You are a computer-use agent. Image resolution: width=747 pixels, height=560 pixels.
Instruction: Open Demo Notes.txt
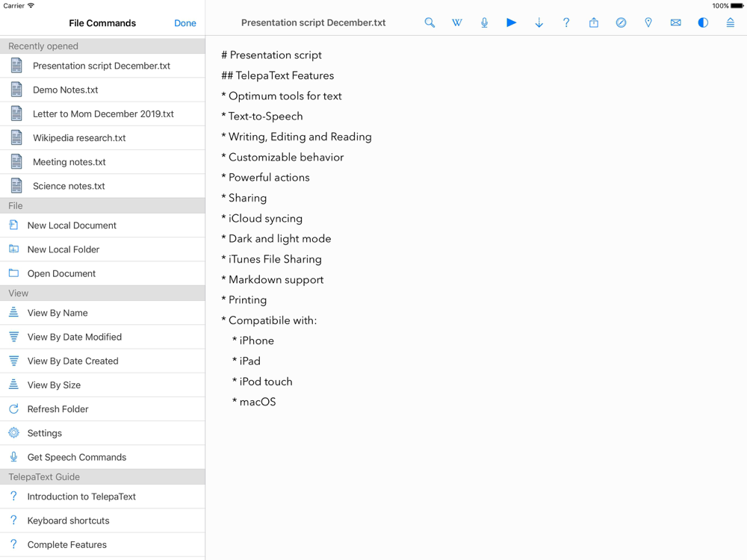coord(102,90)
